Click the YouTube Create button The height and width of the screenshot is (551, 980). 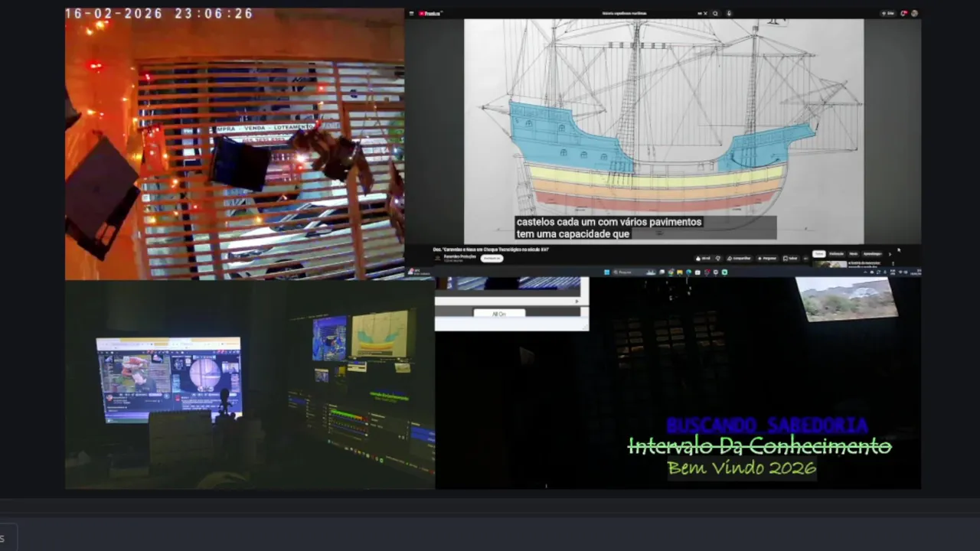(x=888, y=13)
